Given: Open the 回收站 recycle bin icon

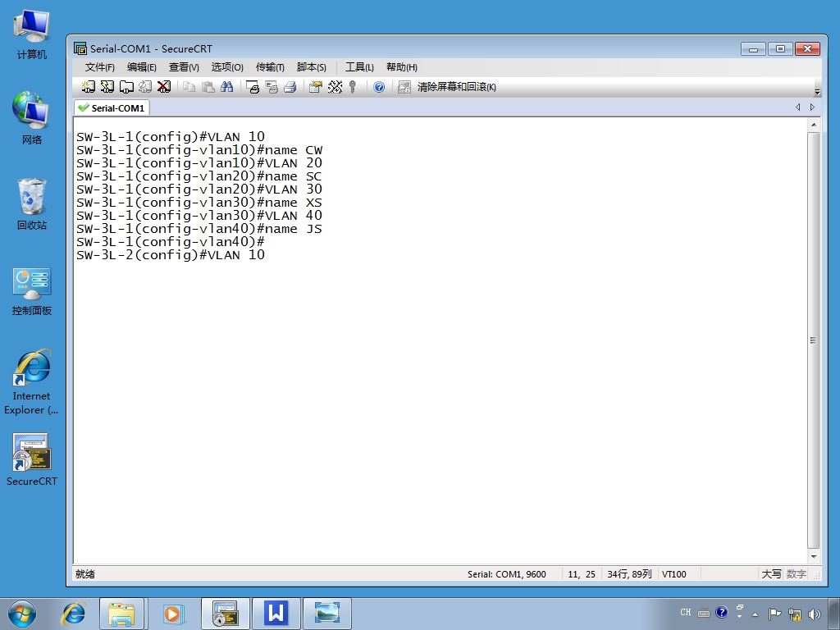Looking at the screenshot, I should [32, 203].
